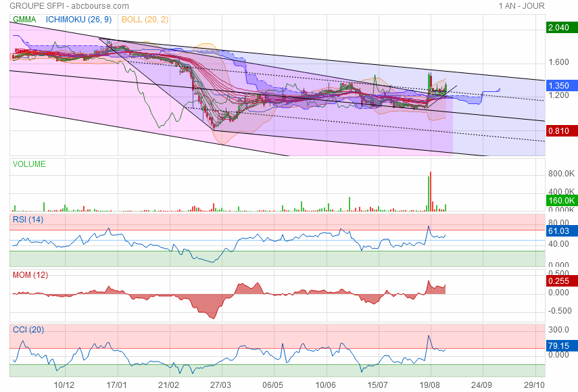Click the 1.200 price axis value
The height and width of the screenshot is (392, 578).
click(x=558, y=95)
